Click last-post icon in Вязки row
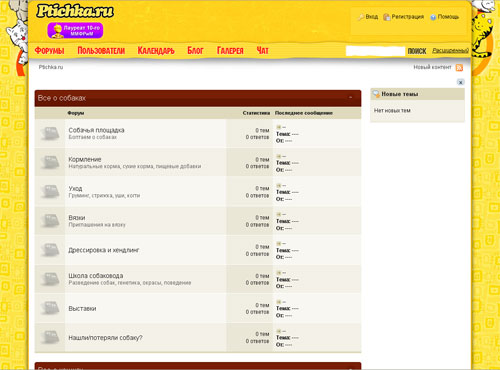This screenshot has height=370, width=500. pyautogui.click(x=279, y=214)
